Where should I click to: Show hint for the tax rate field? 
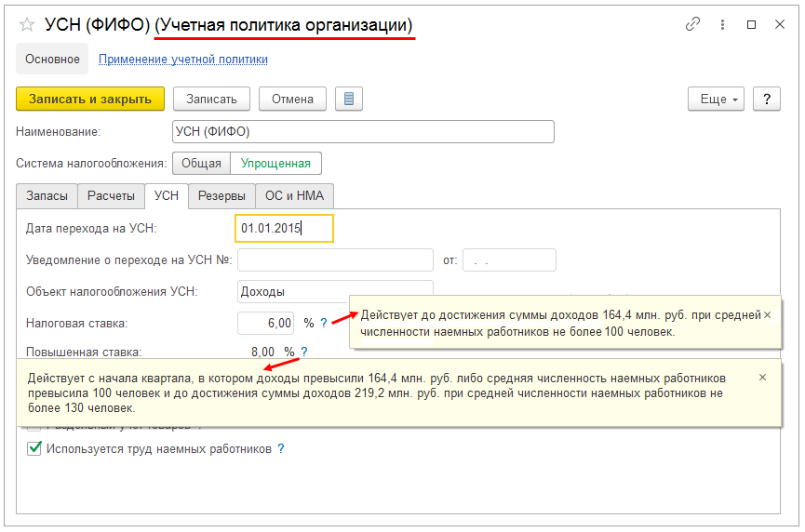tap(324, 323)
